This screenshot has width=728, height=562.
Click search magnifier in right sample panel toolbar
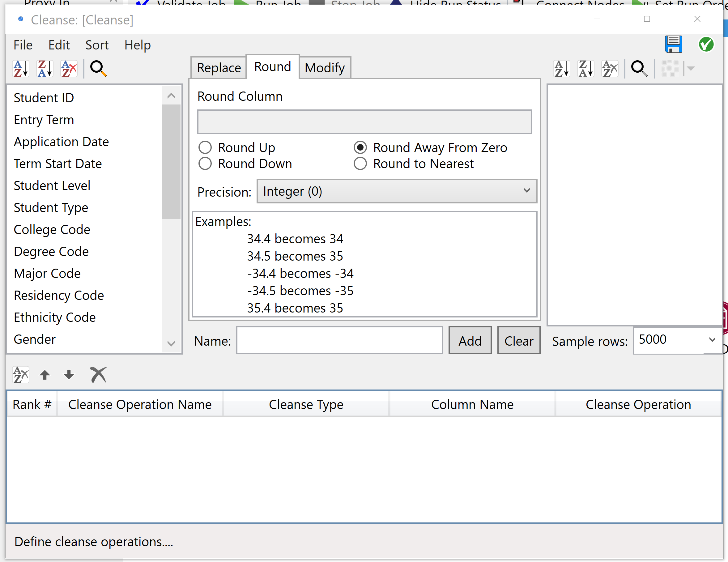click(639, 69)
